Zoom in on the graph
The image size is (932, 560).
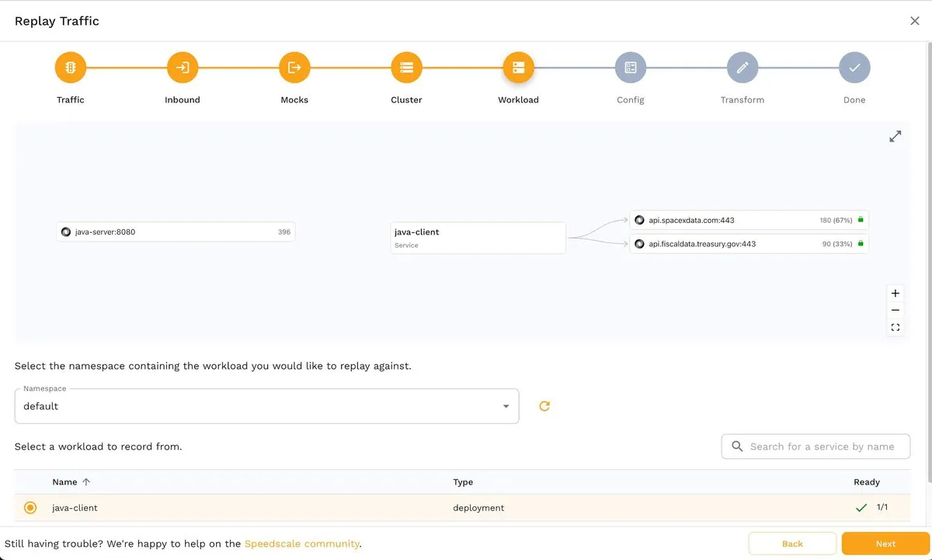click(x=895, y=294)
